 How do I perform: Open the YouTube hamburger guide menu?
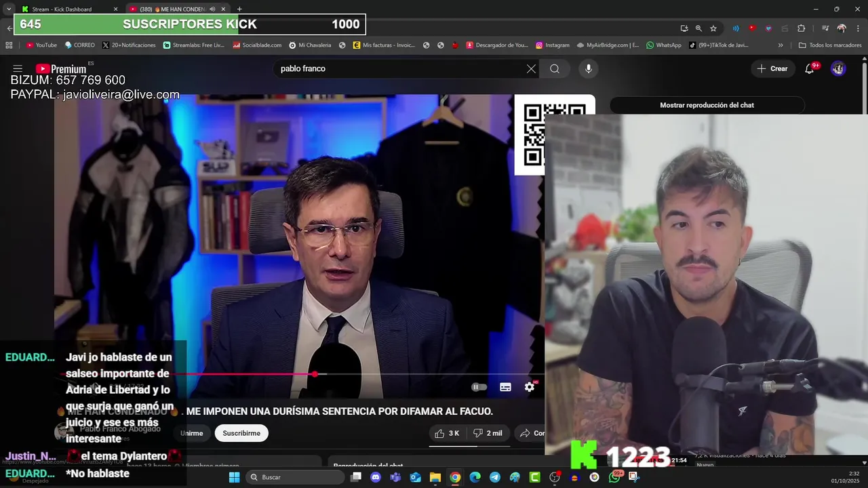coord(18,68)
